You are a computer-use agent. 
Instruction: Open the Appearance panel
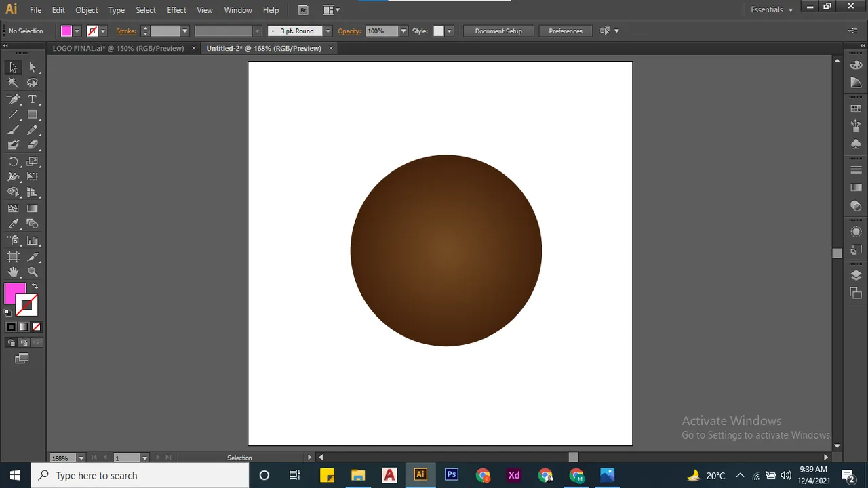(x=856, y=232)
